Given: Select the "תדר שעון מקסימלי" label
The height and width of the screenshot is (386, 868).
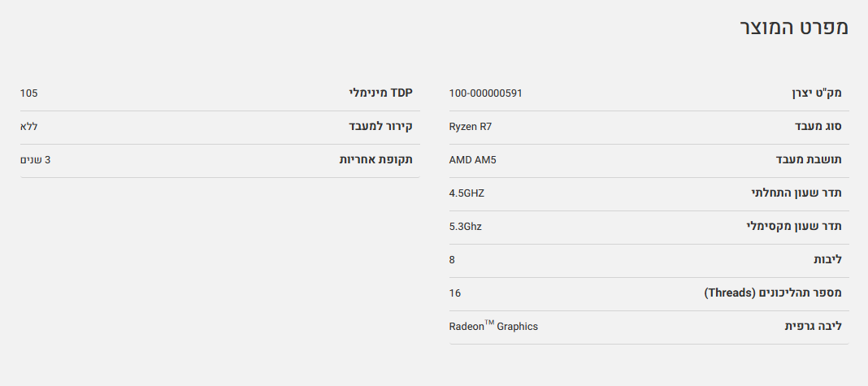Looking at the screenshot, I should pos(794,227).
